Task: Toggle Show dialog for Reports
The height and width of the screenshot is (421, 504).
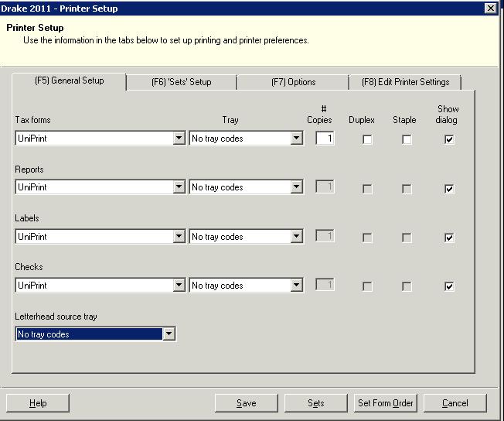Action: pyautogui.click(x=448, y=189)
